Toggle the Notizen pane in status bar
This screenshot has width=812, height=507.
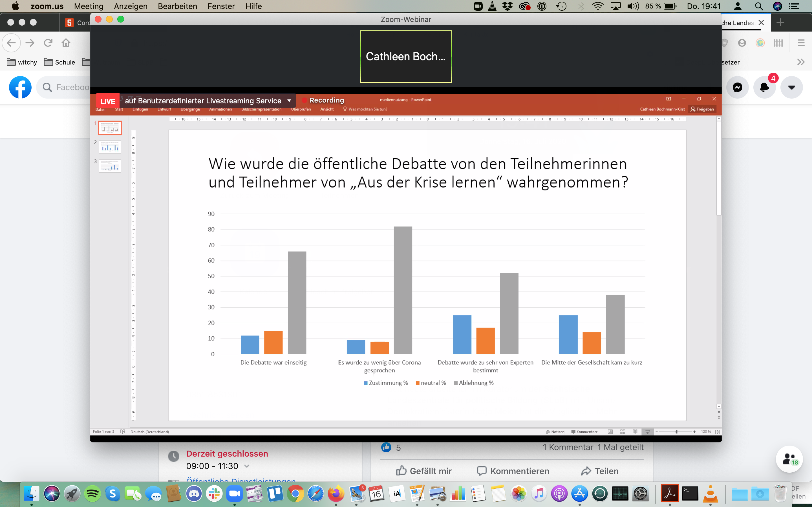[555, 432]
